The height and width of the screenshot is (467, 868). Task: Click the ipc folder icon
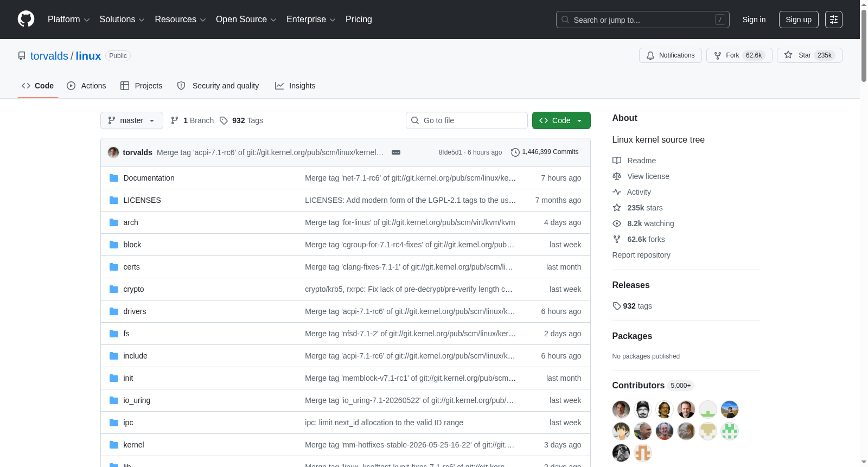pos(114,423)
